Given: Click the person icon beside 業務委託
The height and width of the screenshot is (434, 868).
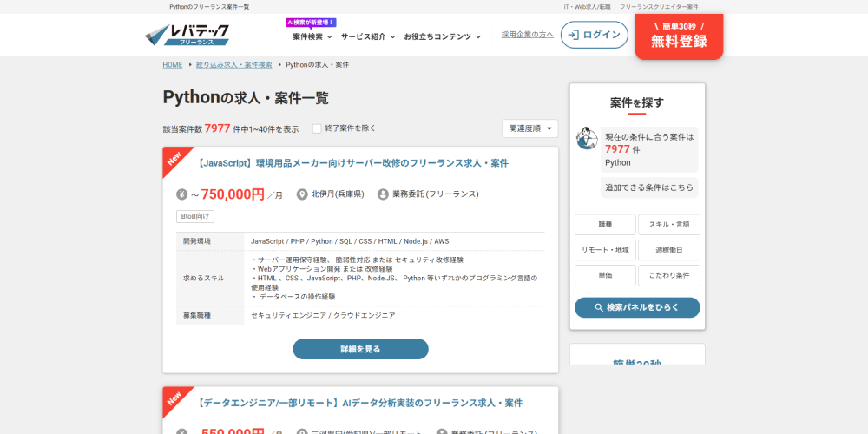Looking at the screenshot, I should tap(383, 194).
